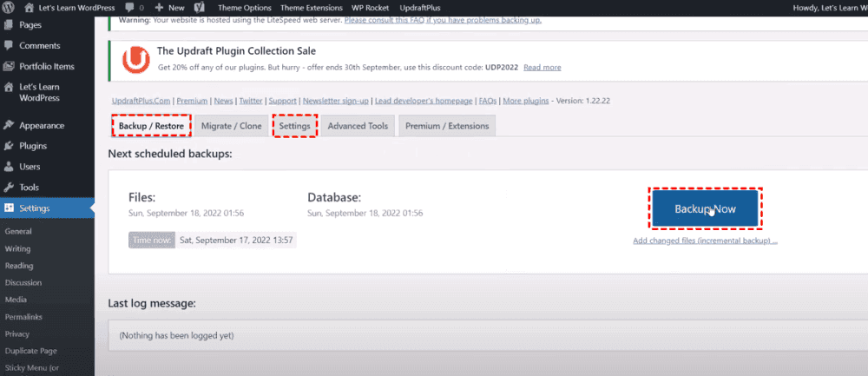Open the Howdy user account menu
868x376 pixels.
click(x=830, y=8)
